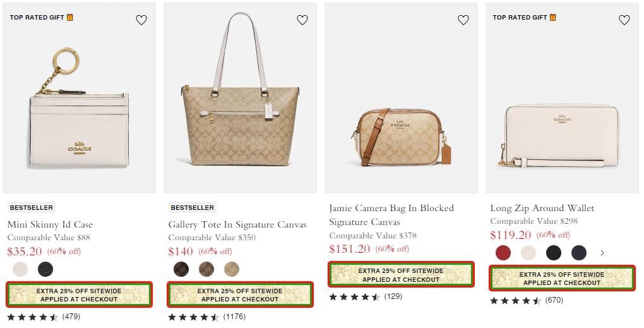This screenshot has width=644, height=328.
Task: Pick red color swatch for Long Zip Wallet
Action: pyautogui.click(x=503, y=253)
